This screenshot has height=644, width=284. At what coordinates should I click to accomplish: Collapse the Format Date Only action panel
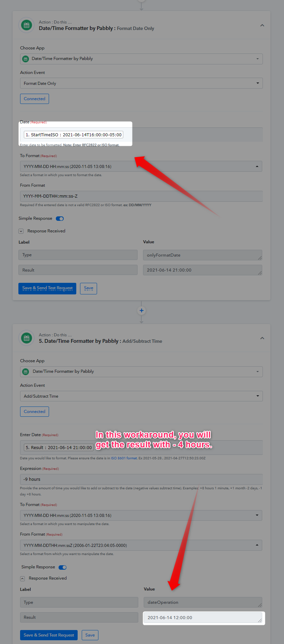point(262,26)
